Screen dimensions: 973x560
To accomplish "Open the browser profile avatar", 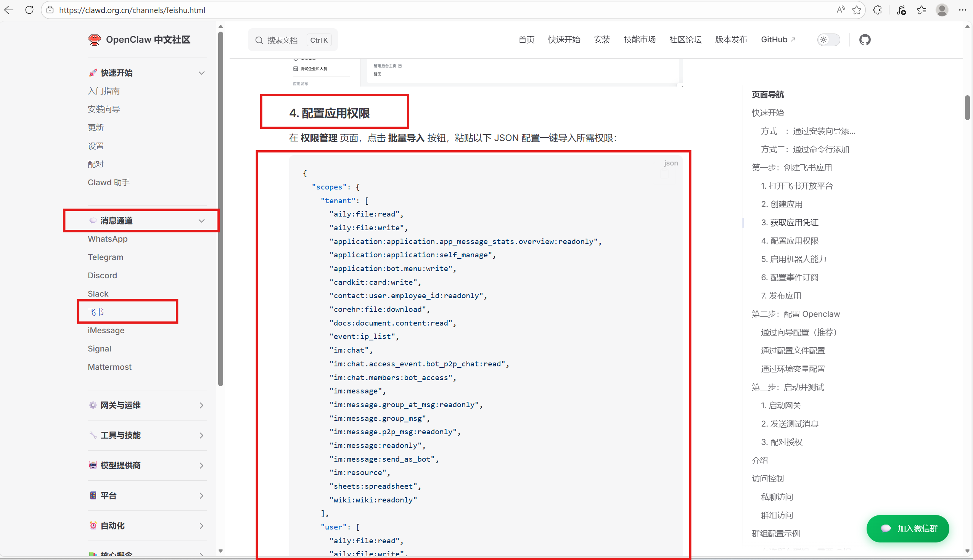I will pos(941,10).
